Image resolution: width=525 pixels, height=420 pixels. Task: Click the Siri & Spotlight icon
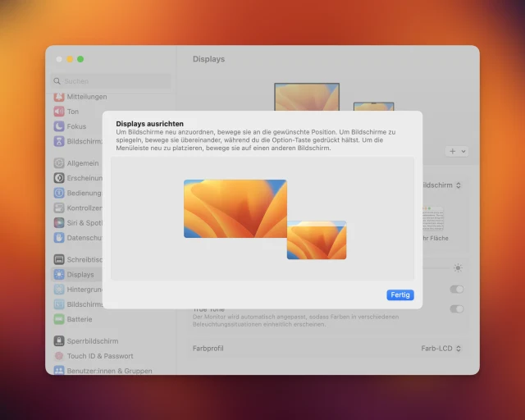[x=59, y=222]
